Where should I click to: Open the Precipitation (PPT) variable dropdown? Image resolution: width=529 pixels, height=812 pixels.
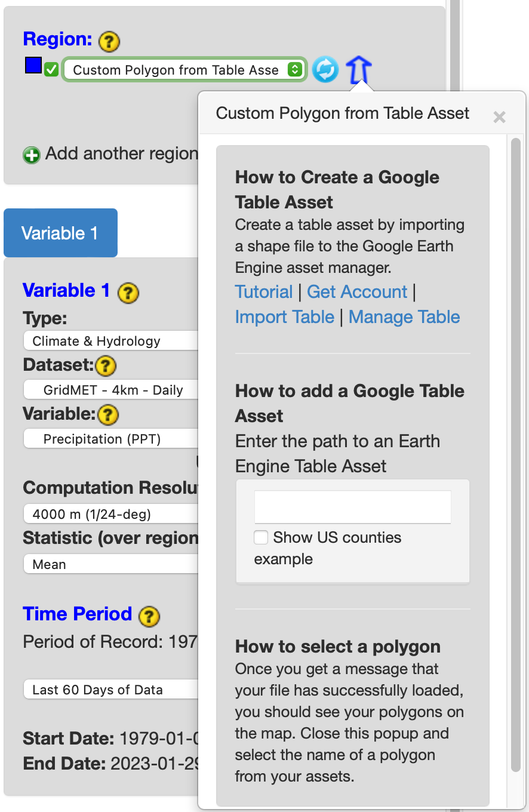[x=111, y=439]
